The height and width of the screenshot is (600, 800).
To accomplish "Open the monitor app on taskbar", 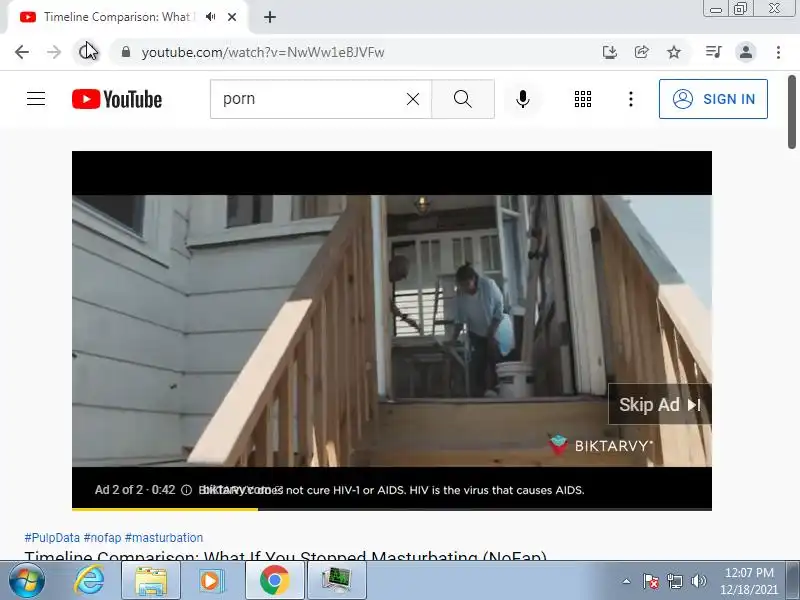I will point(337,581).
